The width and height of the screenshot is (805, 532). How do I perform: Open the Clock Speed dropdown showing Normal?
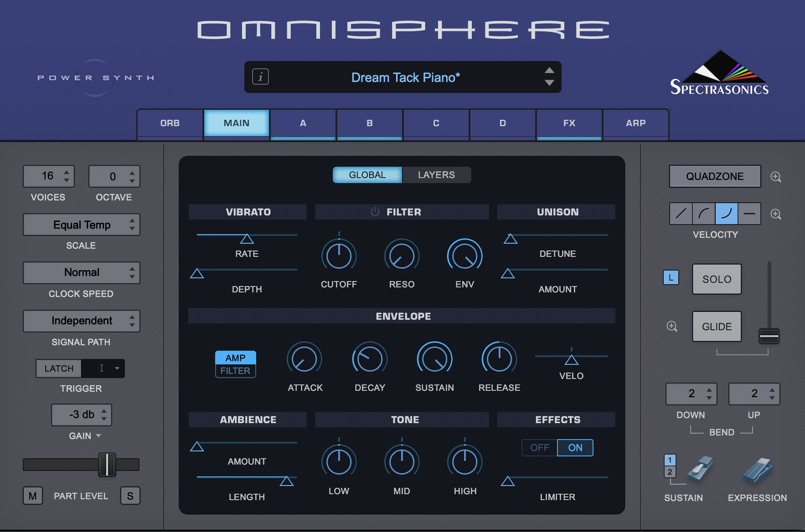[82, 272]
